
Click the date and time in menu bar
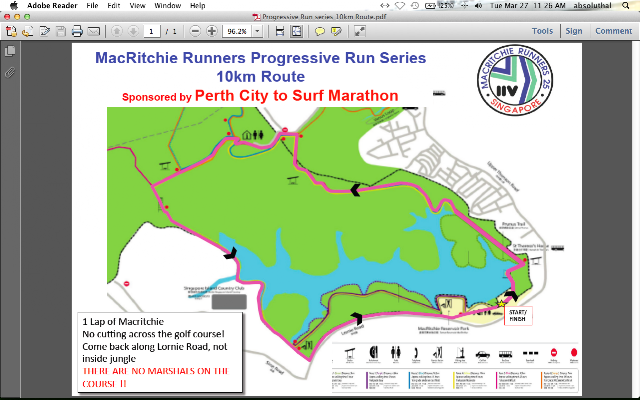point(527,5)
